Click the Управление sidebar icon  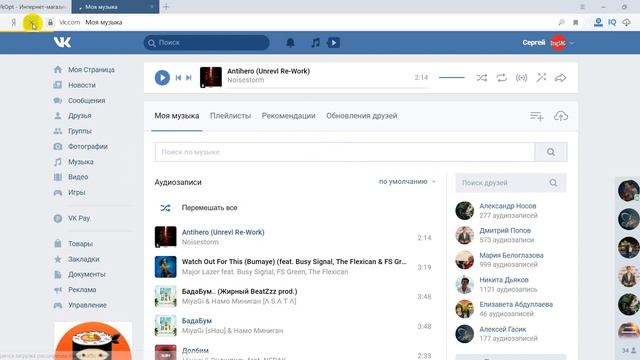pos(58,305)
